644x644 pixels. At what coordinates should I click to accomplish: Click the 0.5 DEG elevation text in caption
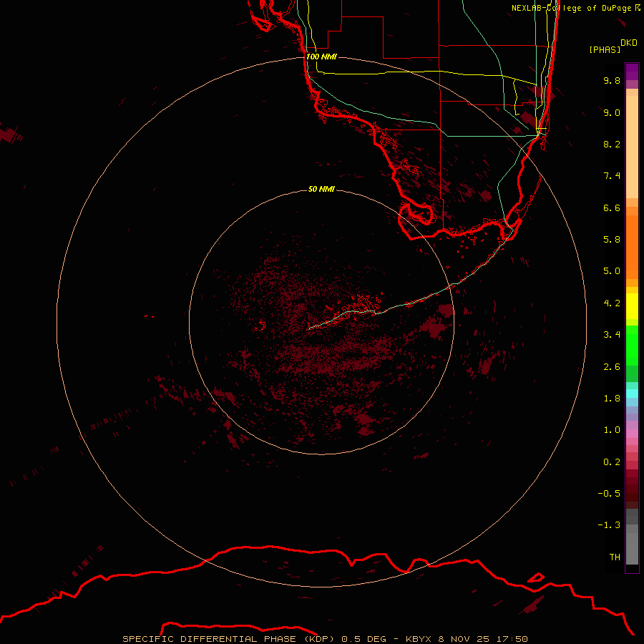point(364,639)
